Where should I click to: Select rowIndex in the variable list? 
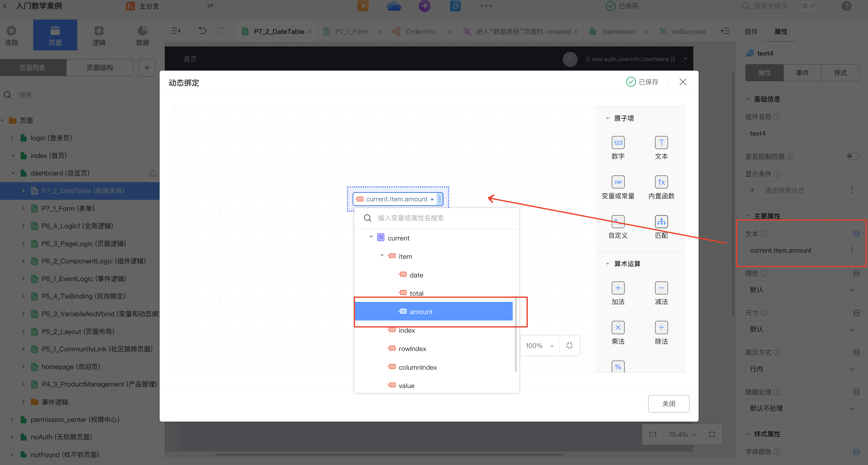point(434,348)
